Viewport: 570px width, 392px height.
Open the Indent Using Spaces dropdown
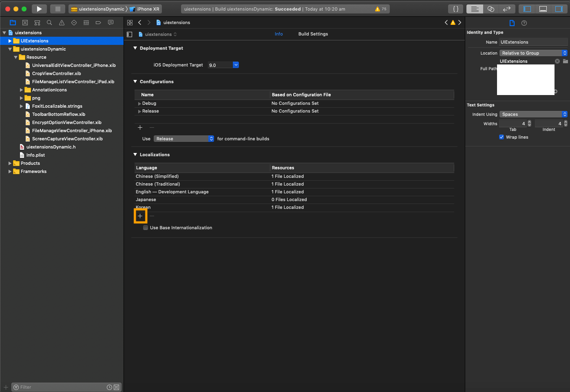(533, 115)
